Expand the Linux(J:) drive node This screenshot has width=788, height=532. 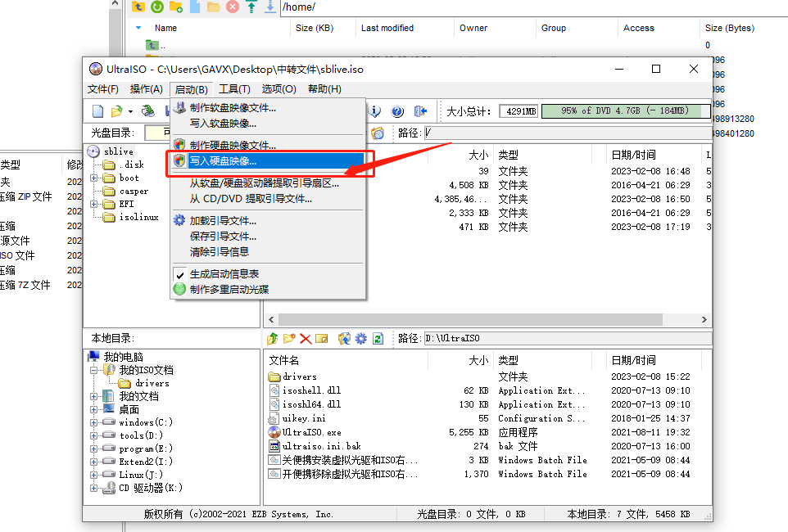[x=94, y=475]
